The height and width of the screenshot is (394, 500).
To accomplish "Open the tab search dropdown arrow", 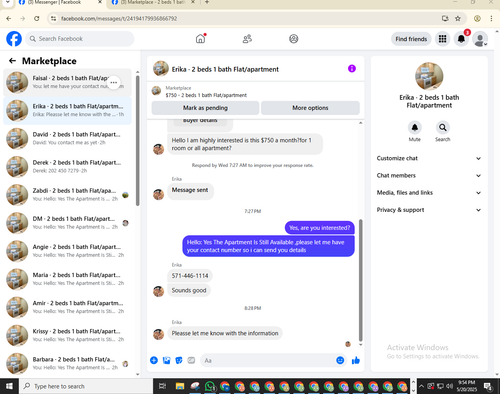I will click(x=7, y=2).
